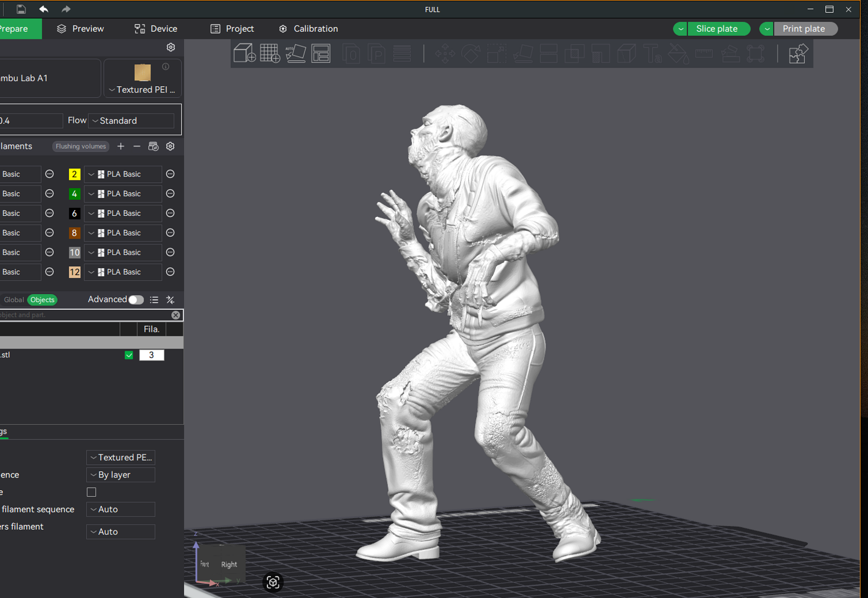
Task: Remove a filament with the minus icon
Action: tap(137, 146)
